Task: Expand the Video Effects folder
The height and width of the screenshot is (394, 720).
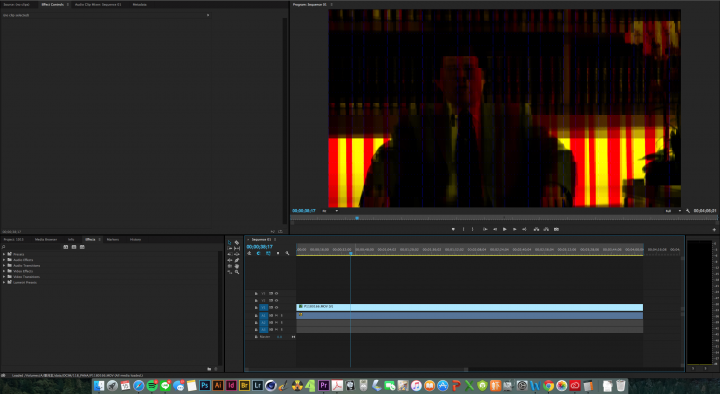Action: pyautogui.click(x=4, y=271)
